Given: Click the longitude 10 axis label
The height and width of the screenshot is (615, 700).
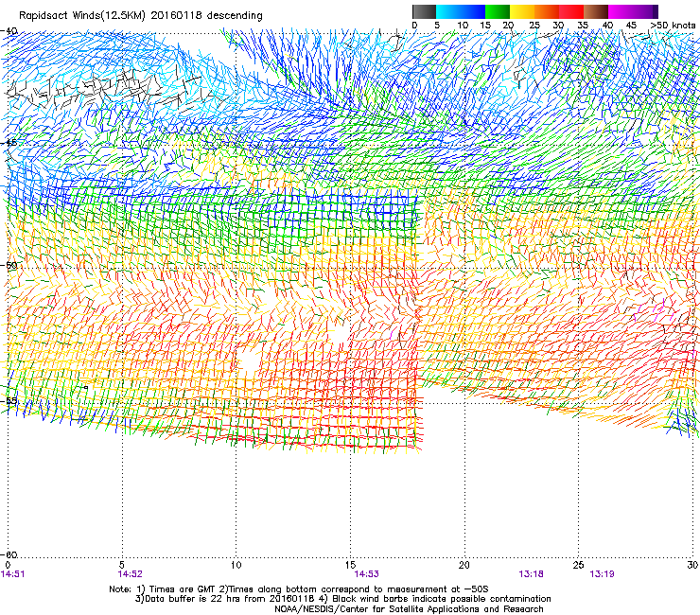Looking at the screenshot, I should pyautogui.click(x=236, y=565).
